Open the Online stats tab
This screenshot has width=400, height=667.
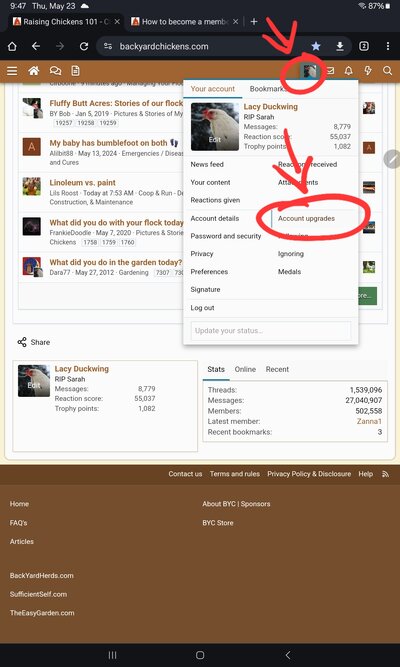[x=245, y=369]
